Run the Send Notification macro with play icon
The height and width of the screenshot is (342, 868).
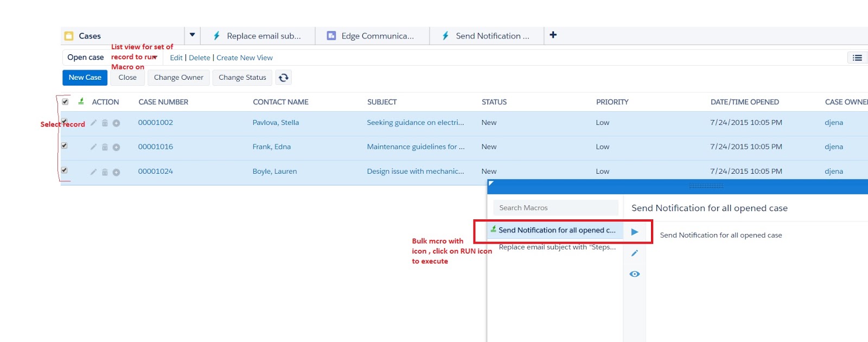[635, 232]
